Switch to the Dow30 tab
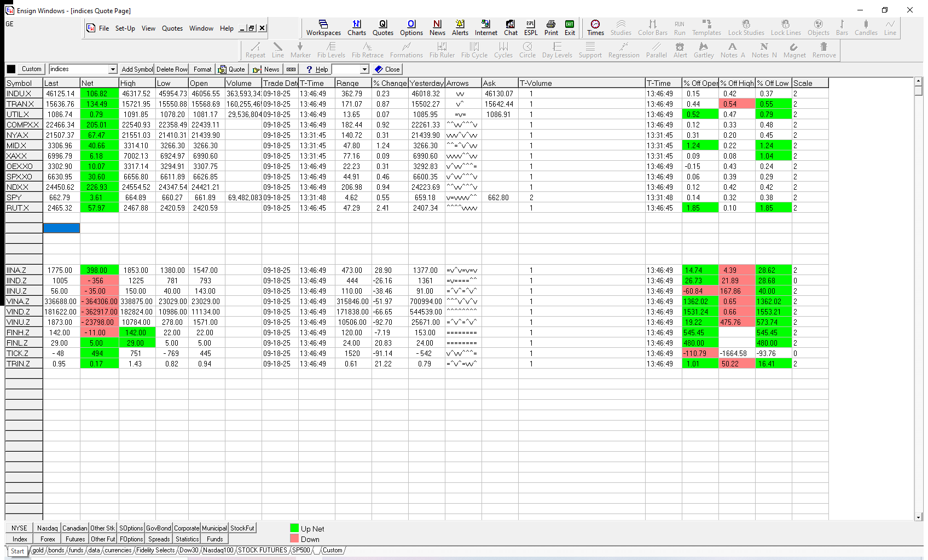 pos(189,550)
